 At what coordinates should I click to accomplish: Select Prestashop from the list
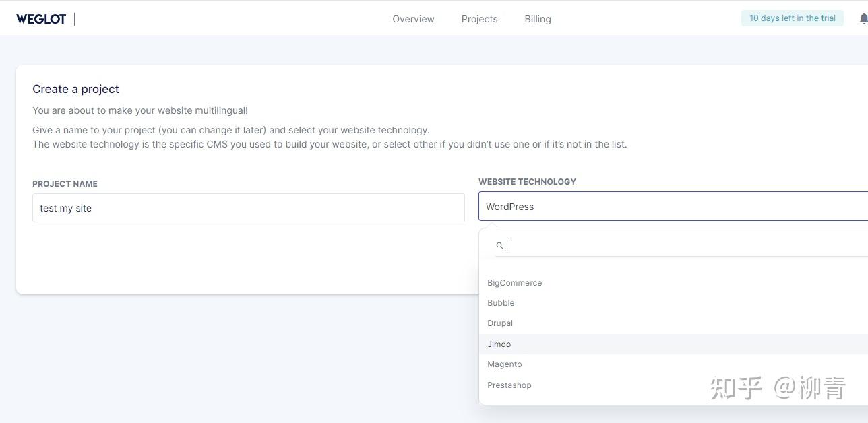point(509,385)
